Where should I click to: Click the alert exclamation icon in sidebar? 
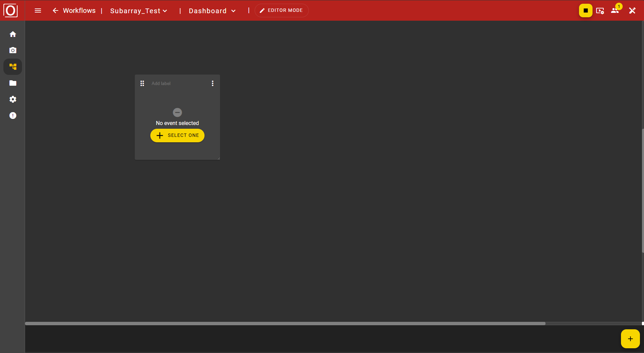(13, 116)
